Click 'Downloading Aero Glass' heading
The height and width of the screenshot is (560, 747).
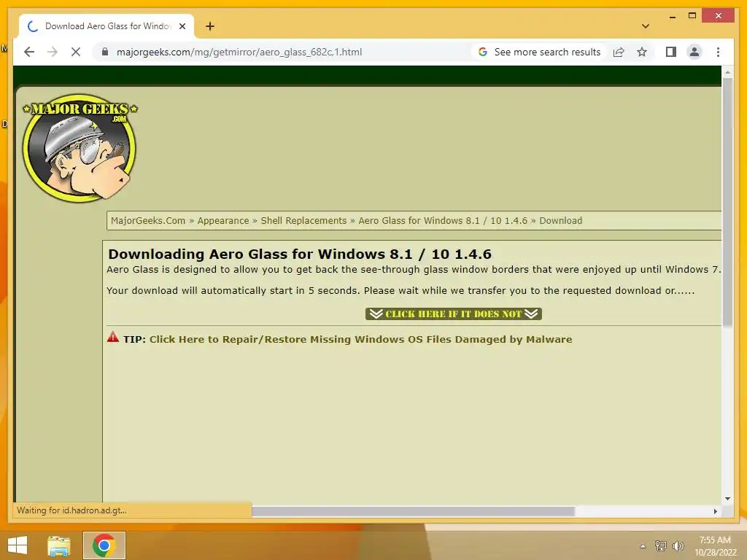[x=300, y=254]
